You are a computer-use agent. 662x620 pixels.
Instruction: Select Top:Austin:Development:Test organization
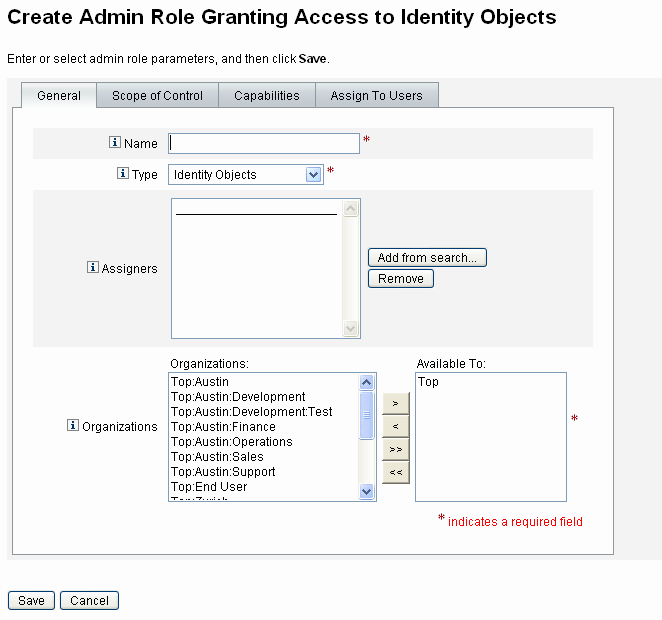click(x=251, y=412)
